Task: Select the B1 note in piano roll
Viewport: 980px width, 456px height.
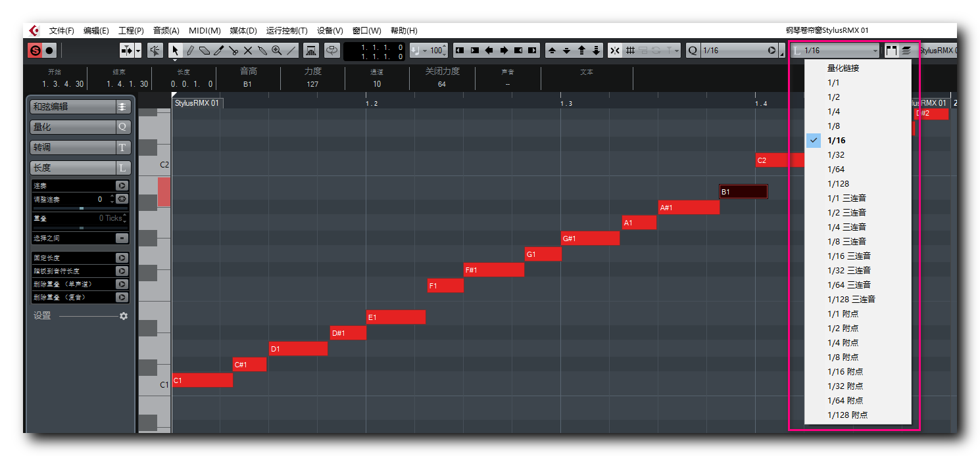Action: (x=743, y=192)
